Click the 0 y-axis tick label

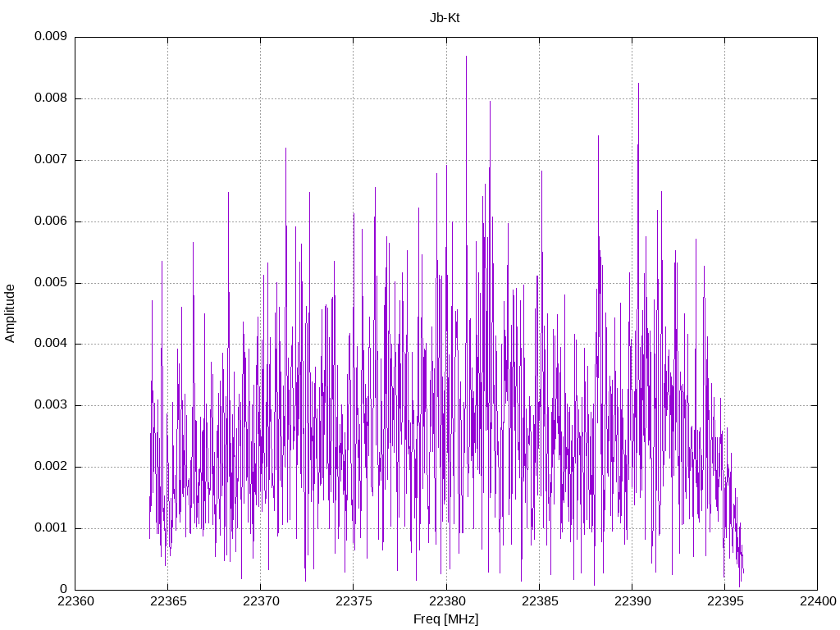(x=64, y=589)
